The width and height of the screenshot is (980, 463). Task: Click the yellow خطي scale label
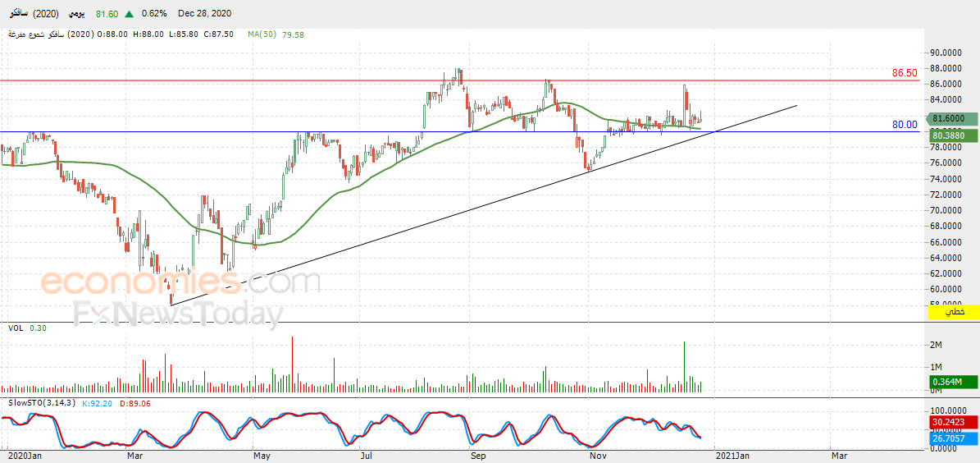[x=955, y=311]
